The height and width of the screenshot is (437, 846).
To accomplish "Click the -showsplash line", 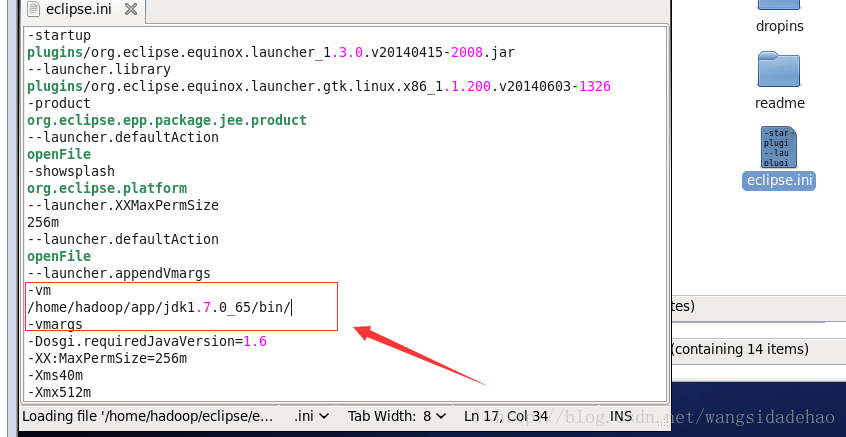I will click(71, 172).
